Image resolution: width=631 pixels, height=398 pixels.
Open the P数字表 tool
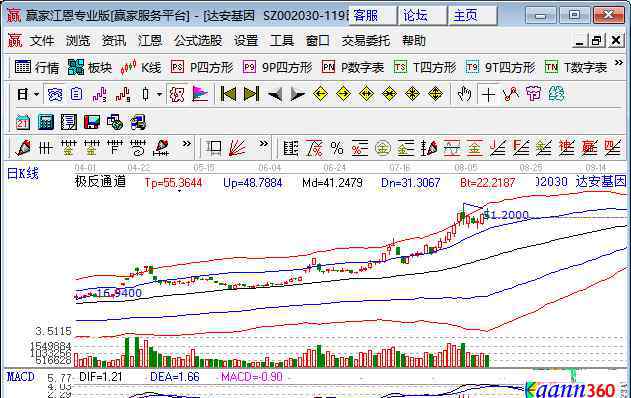353,67
